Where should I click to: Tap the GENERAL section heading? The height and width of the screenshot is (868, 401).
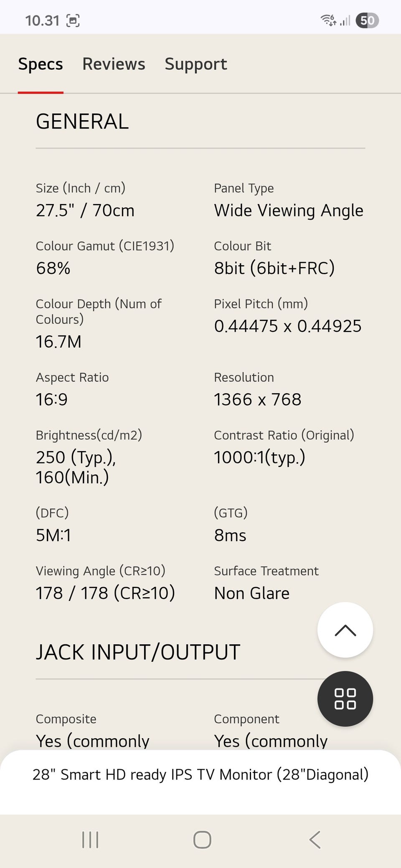82,121
